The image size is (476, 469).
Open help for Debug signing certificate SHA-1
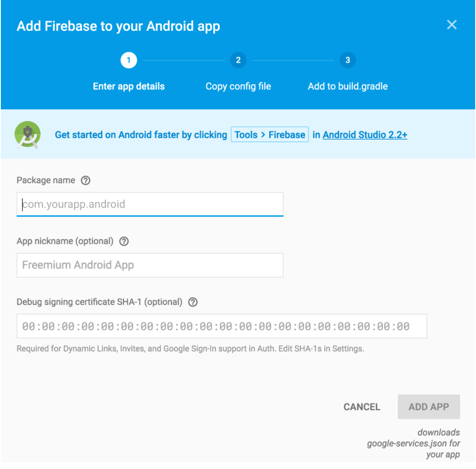[x=193, y=302]
